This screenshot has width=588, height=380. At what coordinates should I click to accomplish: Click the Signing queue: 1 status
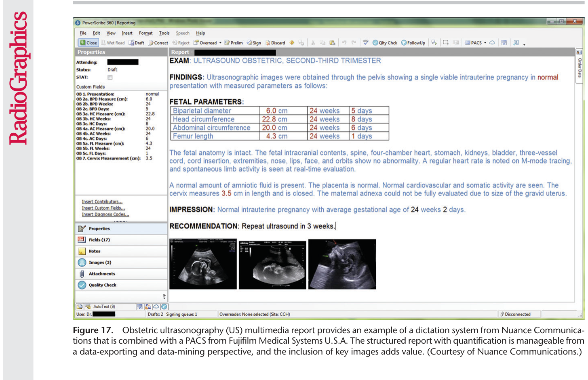(181, 314)
